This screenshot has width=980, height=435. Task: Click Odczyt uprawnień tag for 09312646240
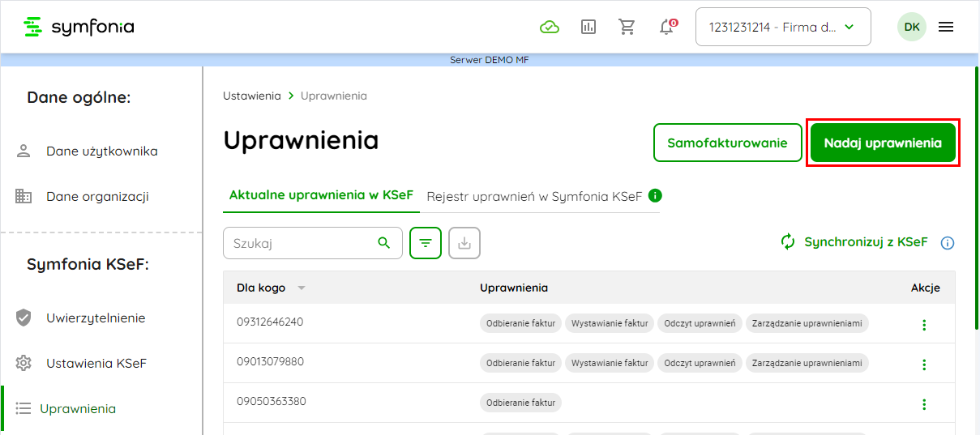(x=700, y=323)
